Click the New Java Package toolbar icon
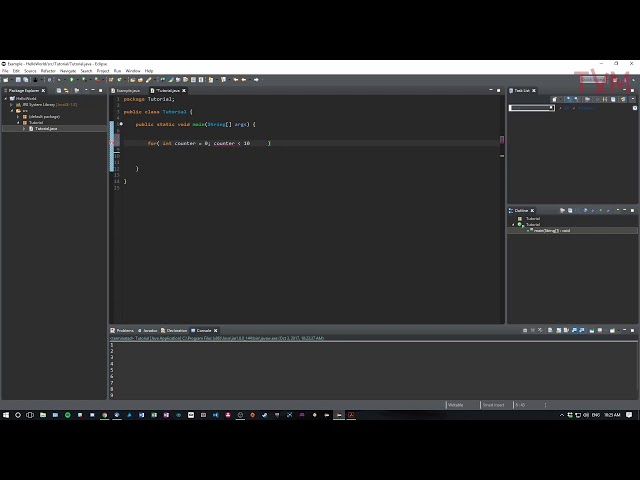The width and height of the screenshot is (640, 480). 111,80
